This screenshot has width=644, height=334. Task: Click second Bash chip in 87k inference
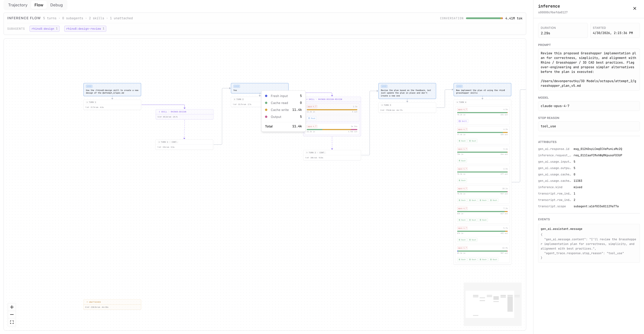(472, 240)
